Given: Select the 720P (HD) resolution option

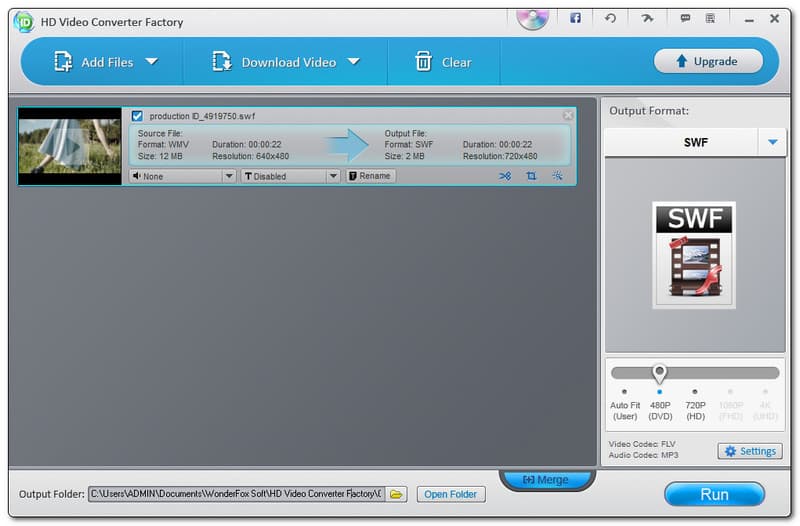Looking at the screenshot, I should (695, 392).
